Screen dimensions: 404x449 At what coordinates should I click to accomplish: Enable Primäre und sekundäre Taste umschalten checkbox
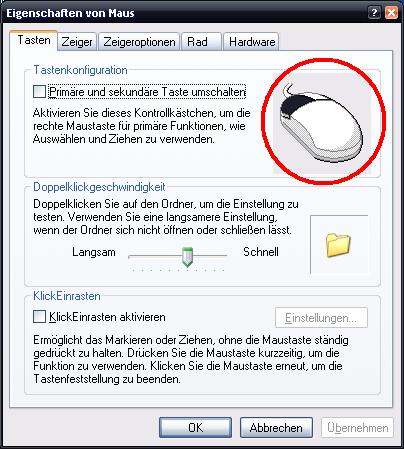coord(39,92)
